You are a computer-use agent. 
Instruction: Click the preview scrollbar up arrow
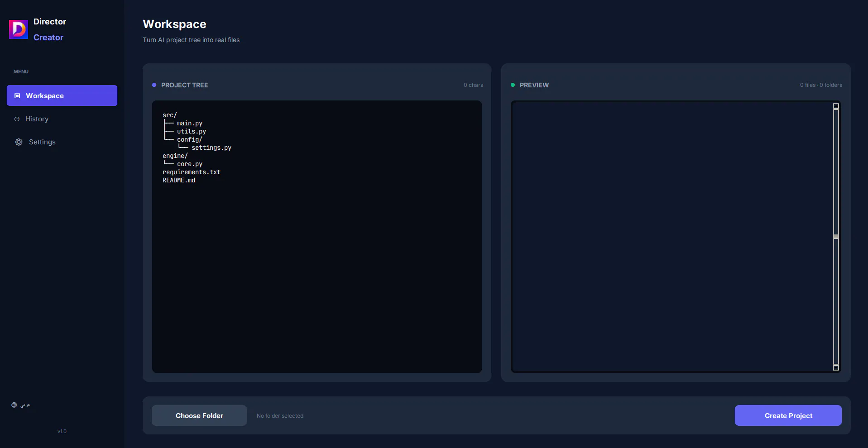click(836, 106)
